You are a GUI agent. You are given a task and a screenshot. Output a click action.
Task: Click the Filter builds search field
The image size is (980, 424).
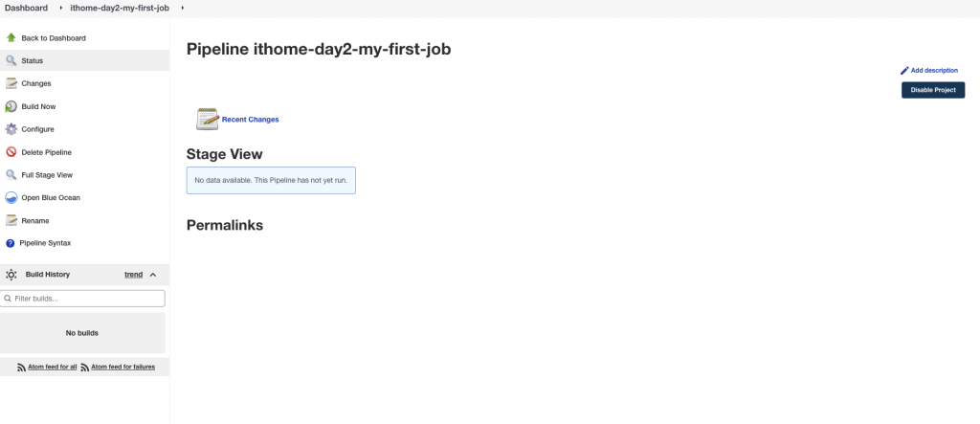86,299
